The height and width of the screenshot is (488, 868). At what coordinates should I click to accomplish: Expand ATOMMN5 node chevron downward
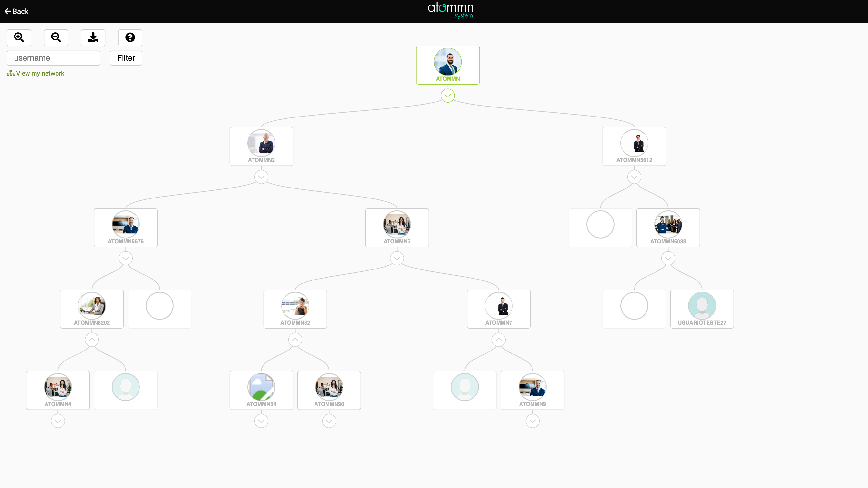pyautogui.click(x=397, y=258)
